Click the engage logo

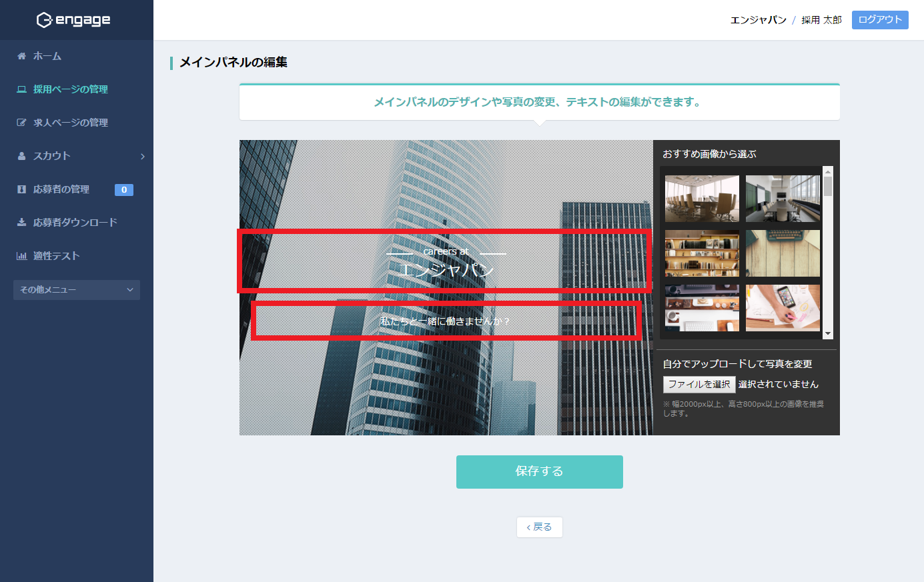(73, 20)
